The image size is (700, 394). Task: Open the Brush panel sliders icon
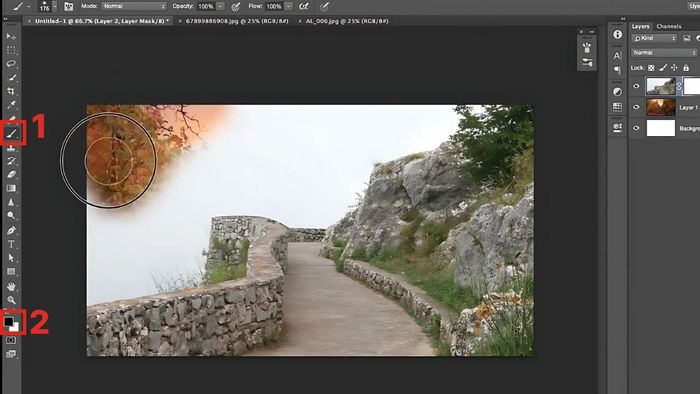point(587,63)
